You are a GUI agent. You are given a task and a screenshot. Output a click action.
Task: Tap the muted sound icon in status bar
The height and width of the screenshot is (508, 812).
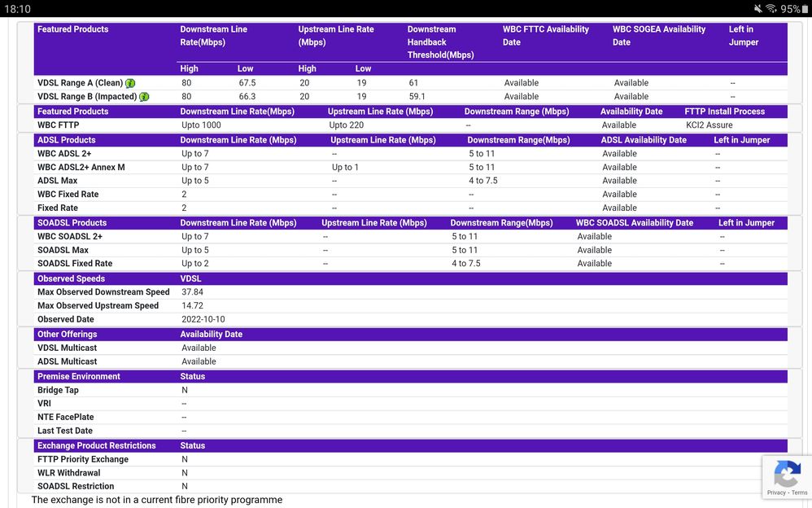758,9
